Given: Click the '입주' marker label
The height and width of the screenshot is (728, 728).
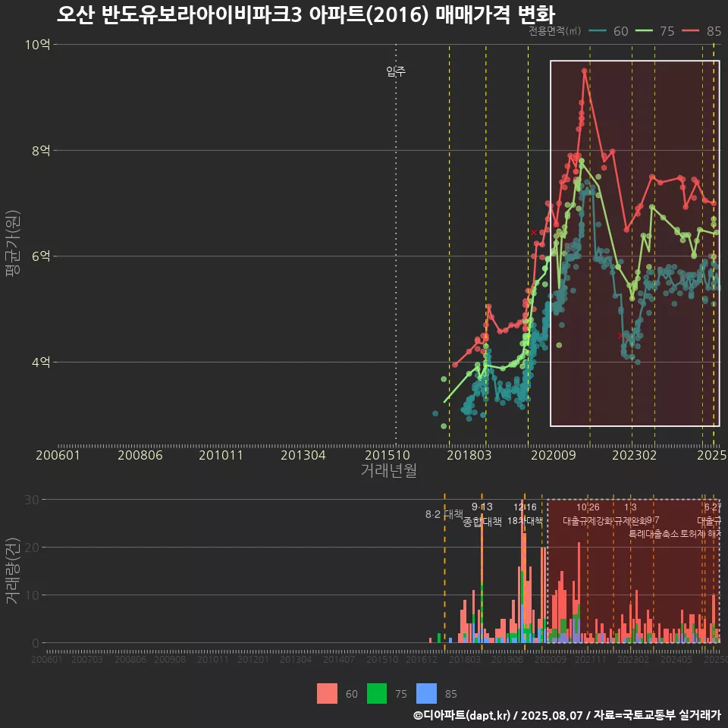Looking at the screenshot, I should click(x=396, y=71).
